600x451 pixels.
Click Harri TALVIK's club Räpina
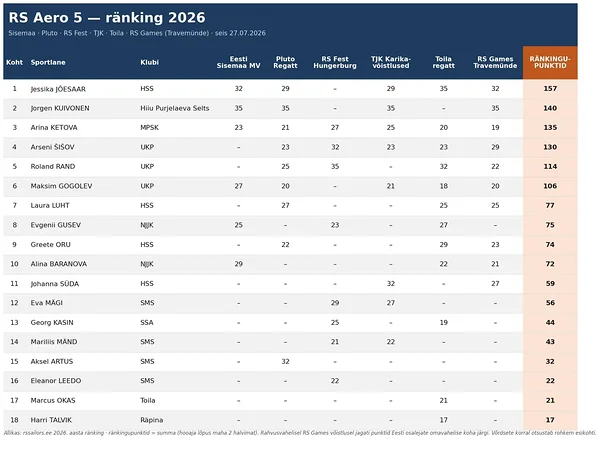152,420
